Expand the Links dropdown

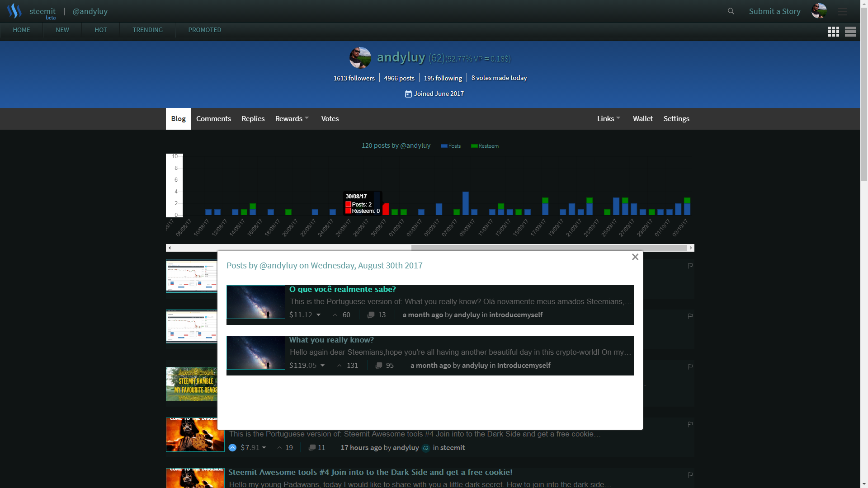click(609, 119)
